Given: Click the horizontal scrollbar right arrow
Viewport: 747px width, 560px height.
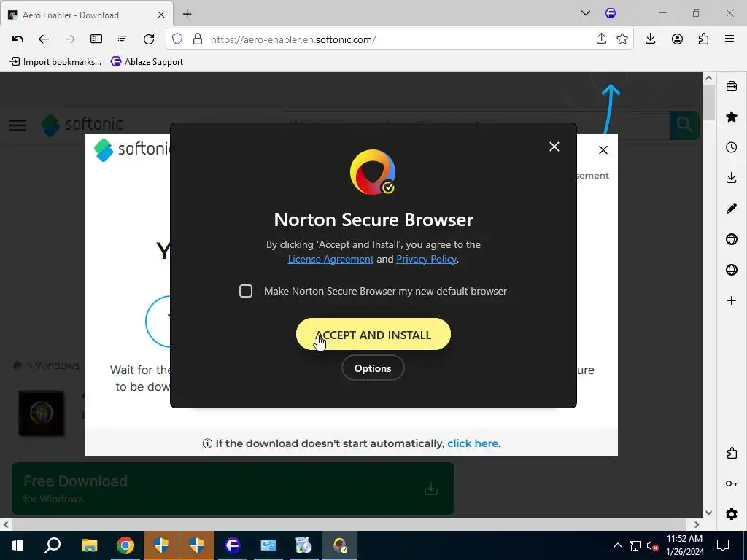Looking at the screenshot, I should pos(697,524).
